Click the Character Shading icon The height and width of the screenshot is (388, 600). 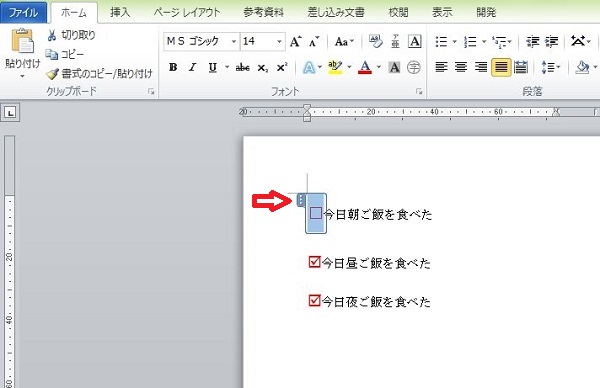pos(394,68)
